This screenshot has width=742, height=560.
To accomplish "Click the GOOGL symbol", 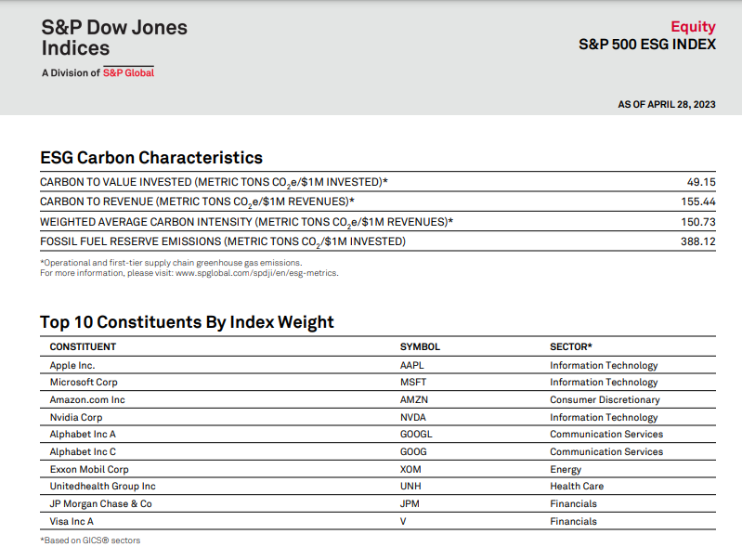I will click(416, 434).
